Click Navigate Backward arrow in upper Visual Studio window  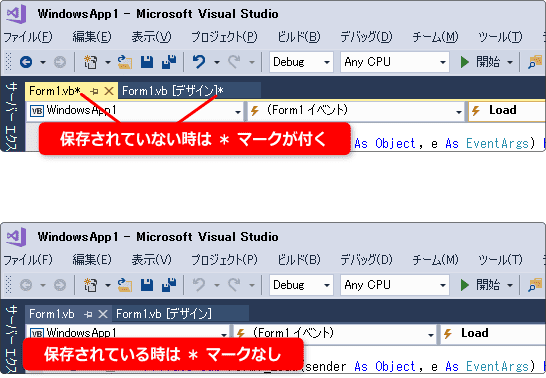[x=26, y=62]
